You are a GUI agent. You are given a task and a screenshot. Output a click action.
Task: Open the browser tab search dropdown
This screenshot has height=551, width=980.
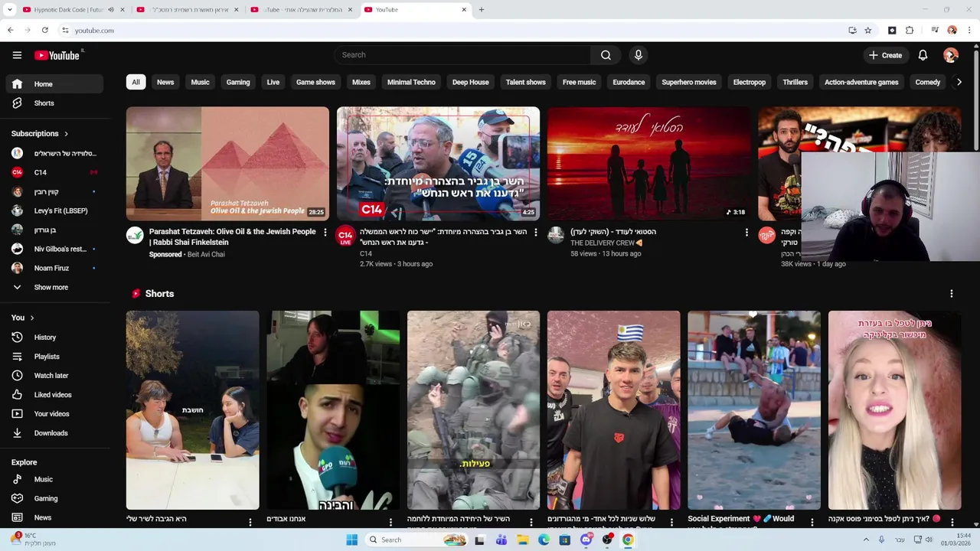click(10, 10)
